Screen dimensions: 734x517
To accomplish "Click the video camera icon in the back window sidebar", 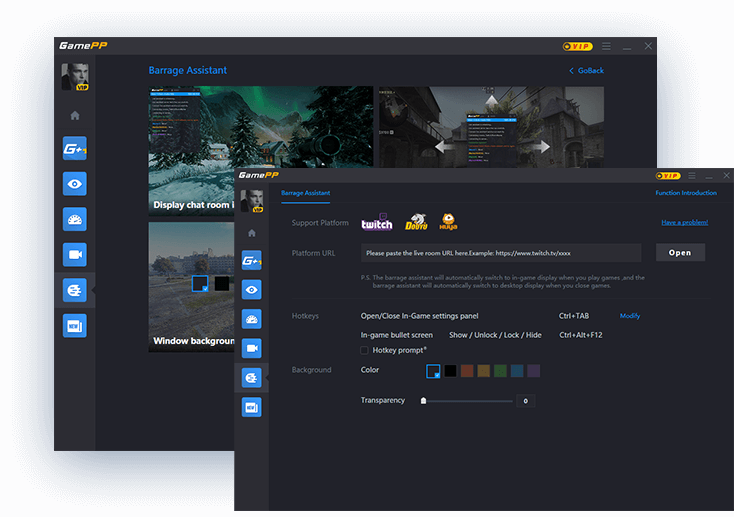I will click(75, 254).
